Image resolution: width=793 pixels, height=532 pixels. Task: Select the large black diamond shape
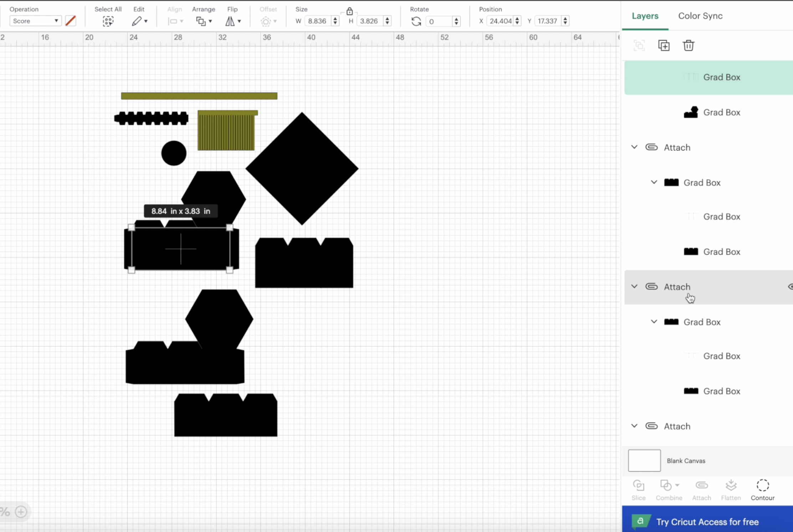(302, 169)
